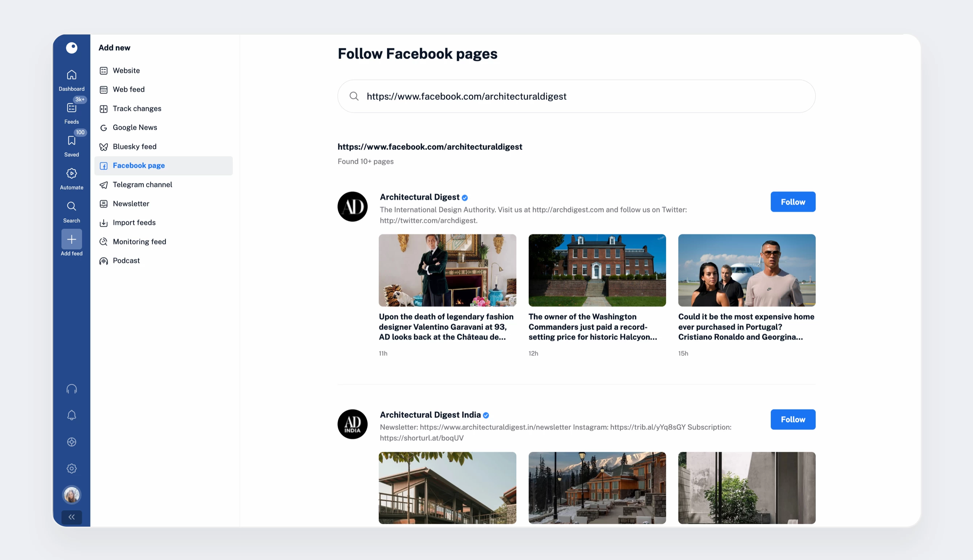Click the Facebook URL search field

tap(576, 96)
